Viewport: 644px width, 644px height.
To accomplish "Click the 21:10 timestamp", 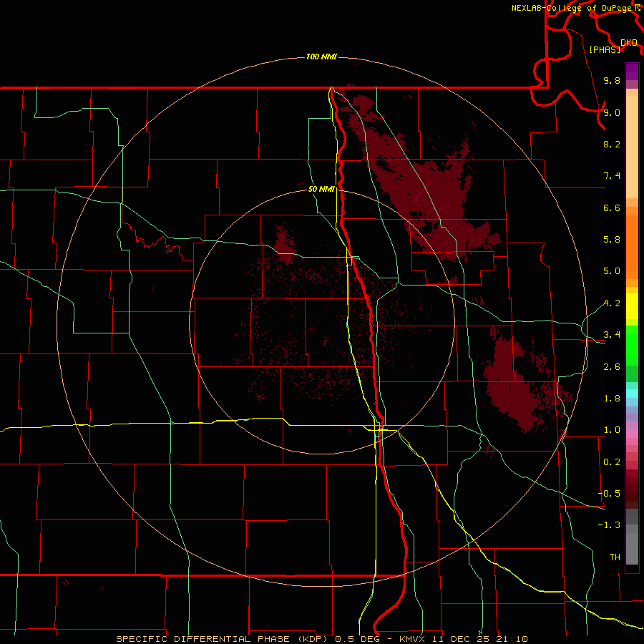I will pyautogui.click(x=512, y=639).
